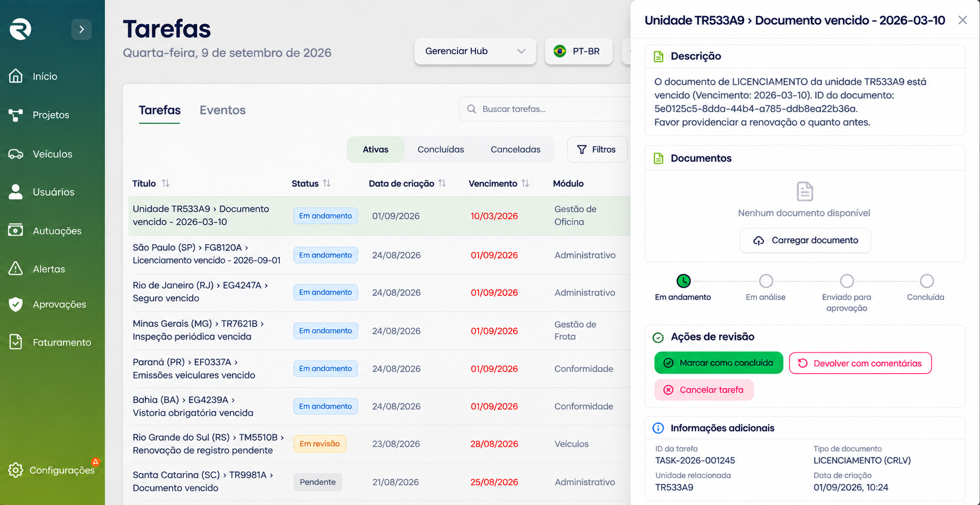The image size is (980, 505).
Task: Click the empty document placeholder icon
Action: pos(805,191)
